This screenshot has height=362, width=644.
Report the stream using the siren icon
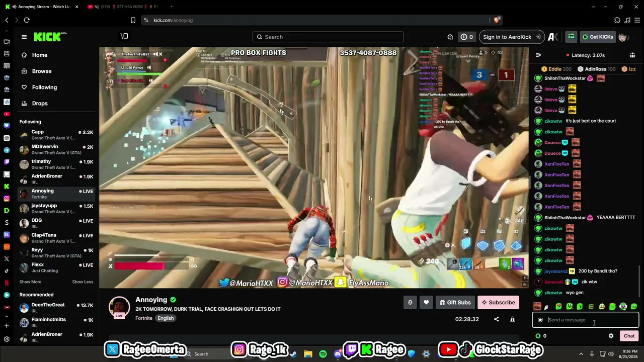pos(512,319)
